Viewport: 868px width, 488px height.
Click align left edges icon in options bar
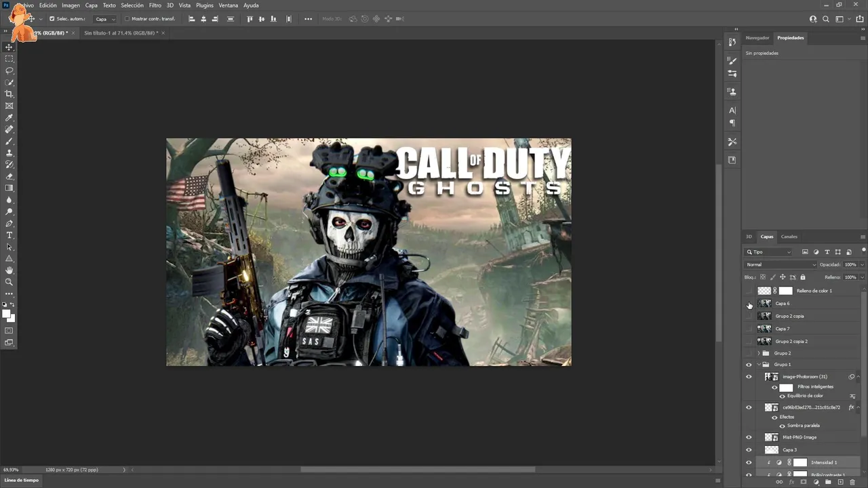tap(192, 19)
